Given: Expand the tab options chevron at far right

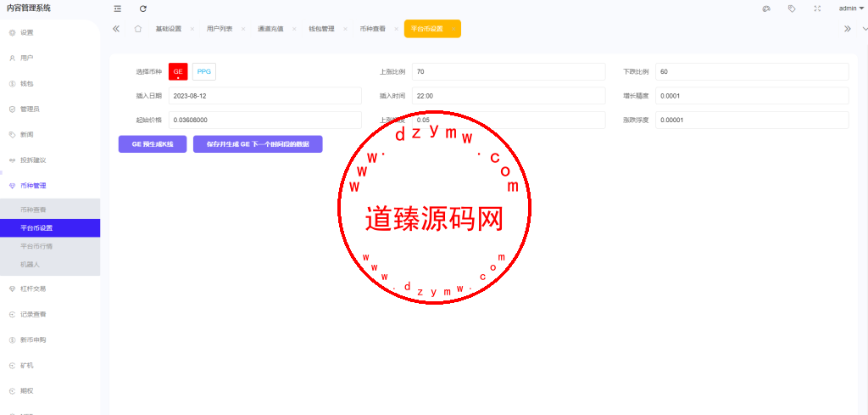Looking at the screenshot, I should (864, 29).
